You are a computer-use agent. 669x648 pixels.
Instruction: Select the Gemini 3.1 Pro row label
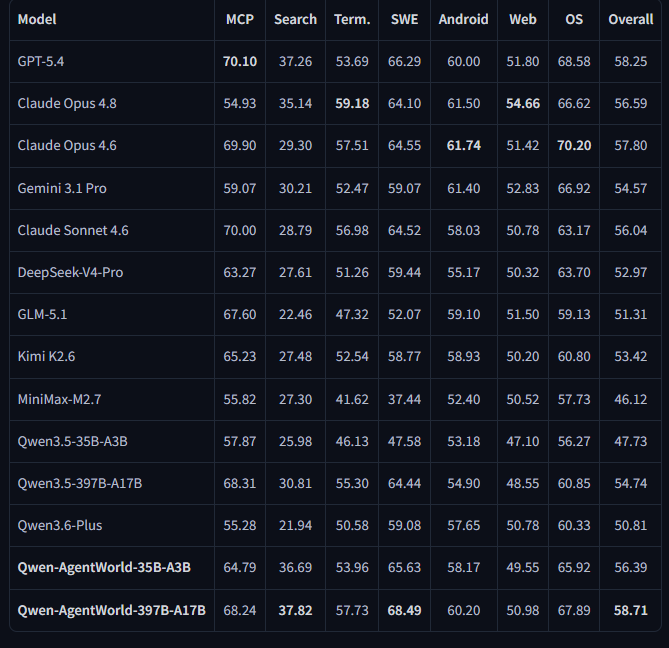tap(62, 188)
